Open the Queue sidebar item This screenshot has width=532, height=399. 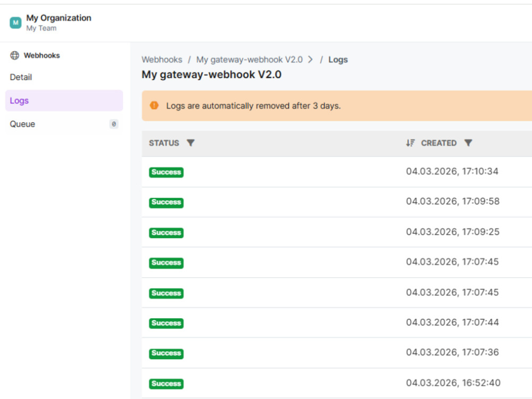64,124
